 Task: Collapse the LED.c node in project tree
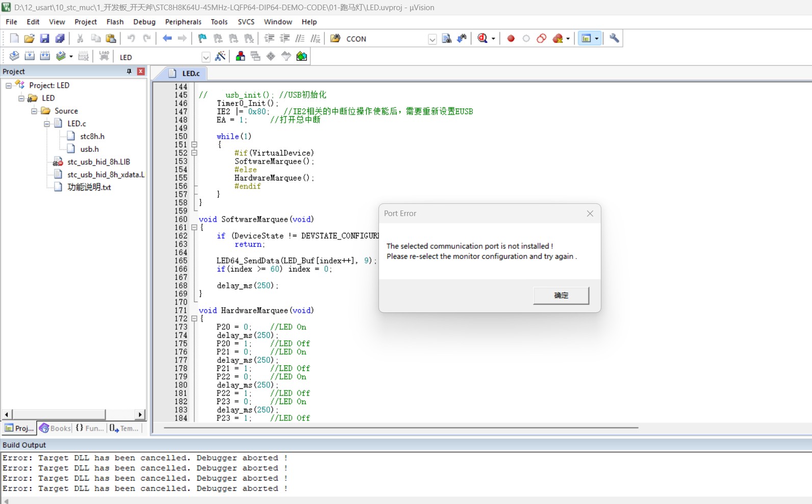click(47, 124)
